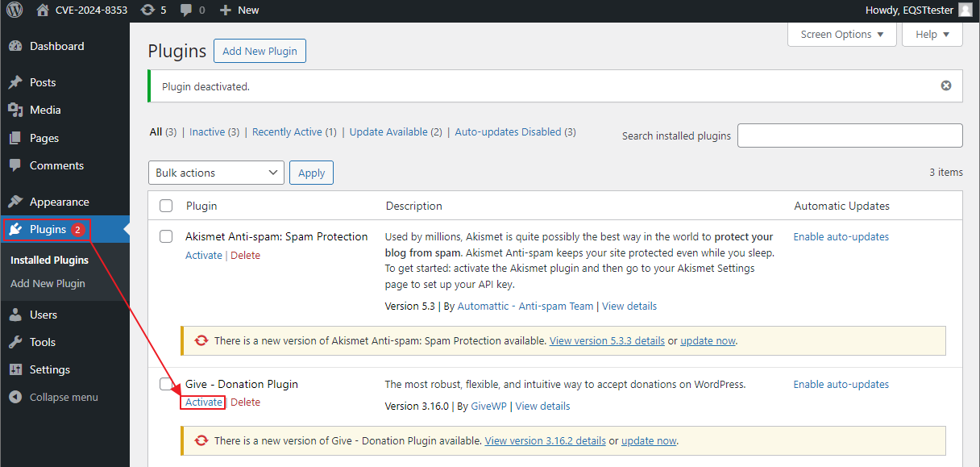This screenshot has width=980, height=467.
Task: Focus the Search installed plugins field
Action: pyautogui.click(x=850, y=136)
